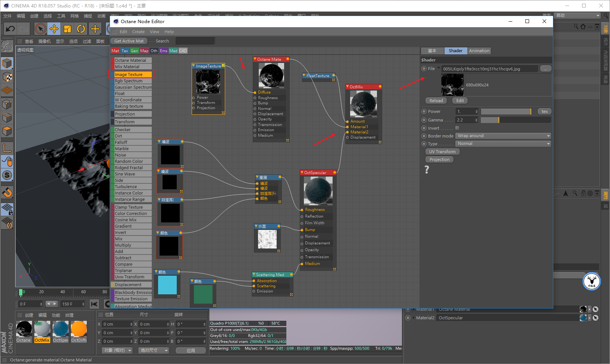Image resolution: width=610 pixels, height=364 pixels.
Task: Activate the Scale tool
Action: (x=67, y=29)
